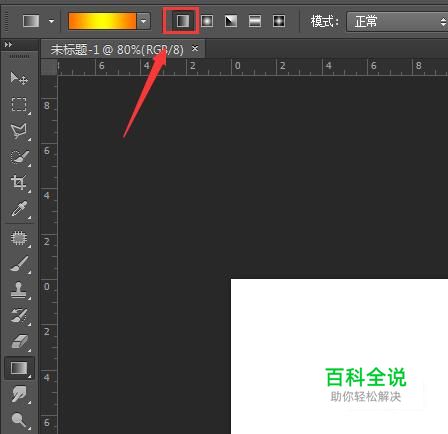Screen dimensions: 448x434
Task: Select the Eraser tool
Action: tap(19, 342)
